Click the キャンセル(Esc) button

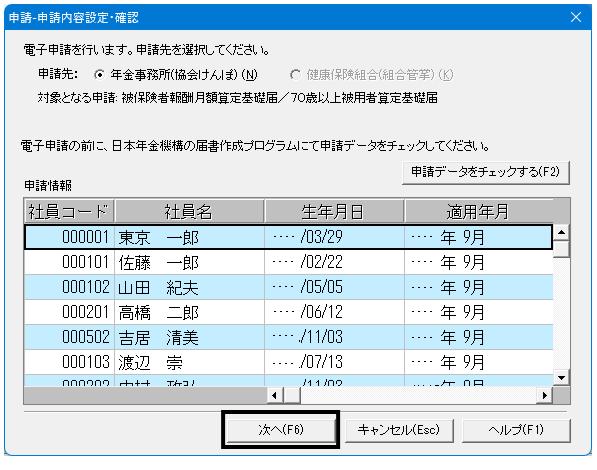tap(399, 430)
